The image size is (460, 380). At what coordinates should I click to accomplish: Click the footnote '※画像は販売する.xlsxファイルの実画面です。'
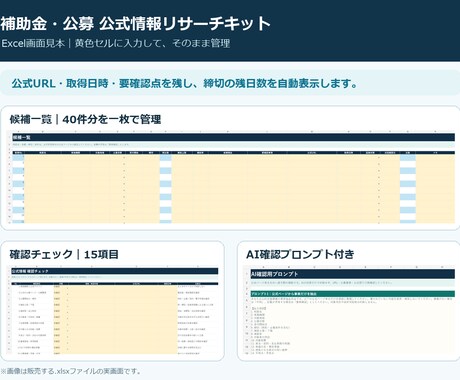[71, 371]
